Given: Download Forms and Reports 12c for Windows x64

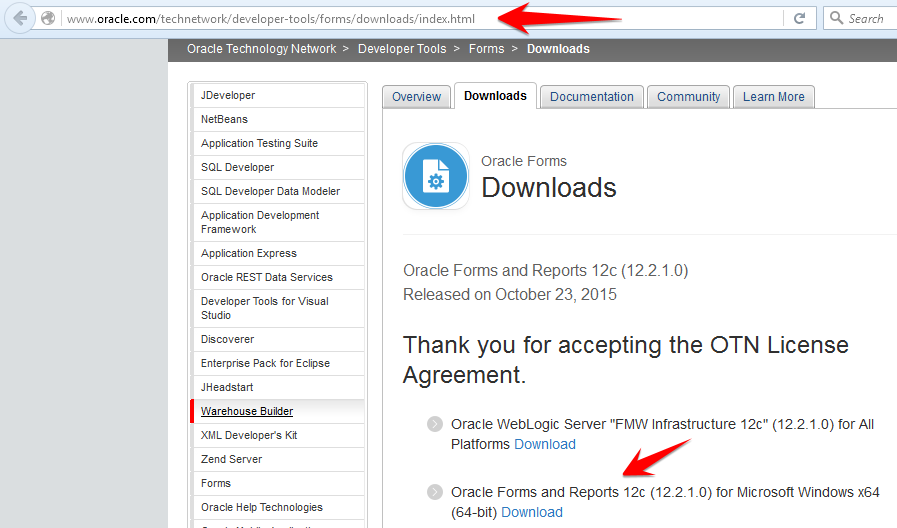Looking at the screenshot, I should (x=532, y=513).
